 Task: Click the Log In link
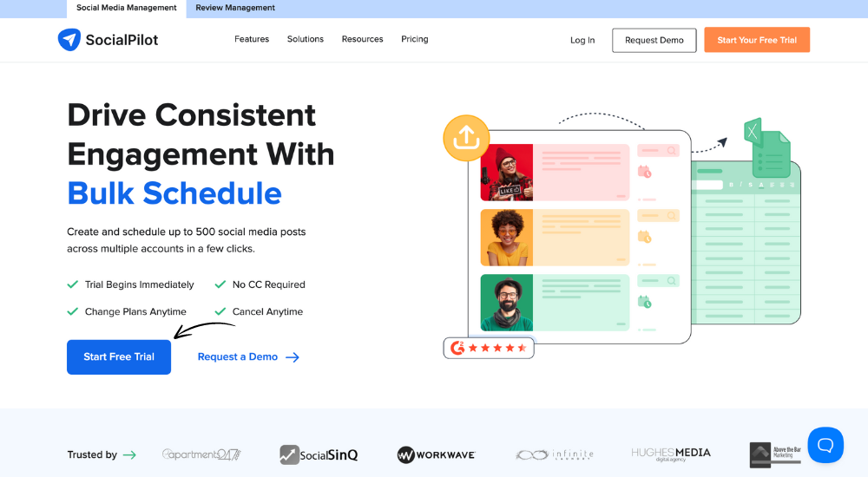tap(582, 41)
